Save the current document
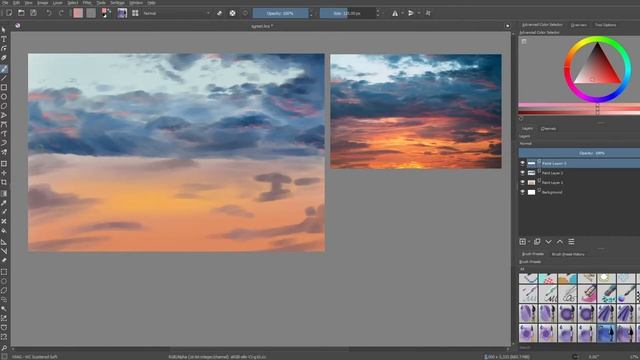Viewport: 640px width, 360px height. point(33,13)
